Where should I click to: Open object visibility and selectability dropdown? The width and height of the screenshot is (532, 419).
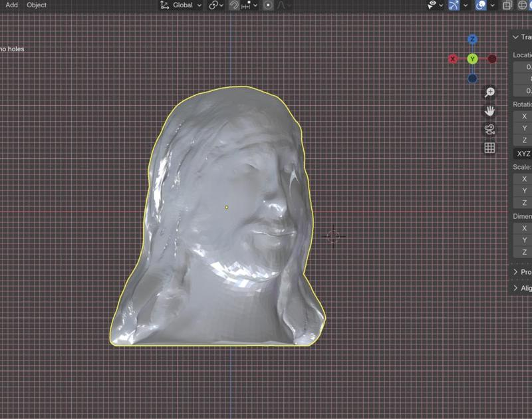click(x=435, y=5)
